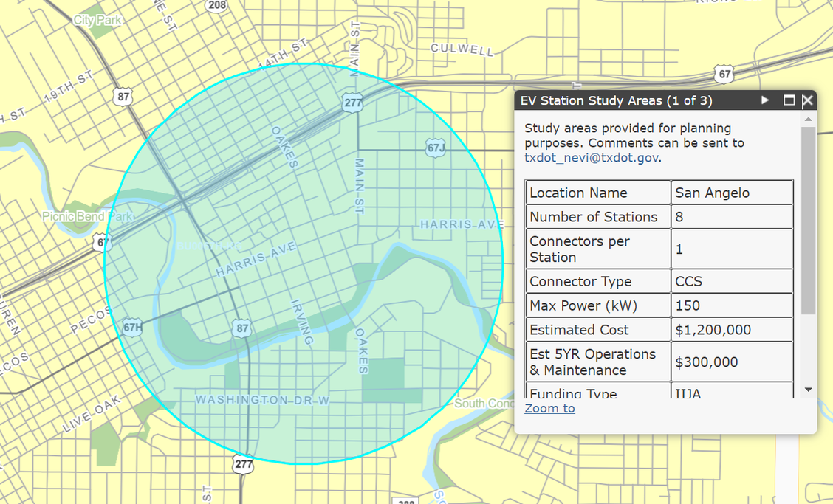The width and height of the screenshot is (833, 504).
Task: Close the EV Station Study Areas popup
Action: tap(808, 100)
